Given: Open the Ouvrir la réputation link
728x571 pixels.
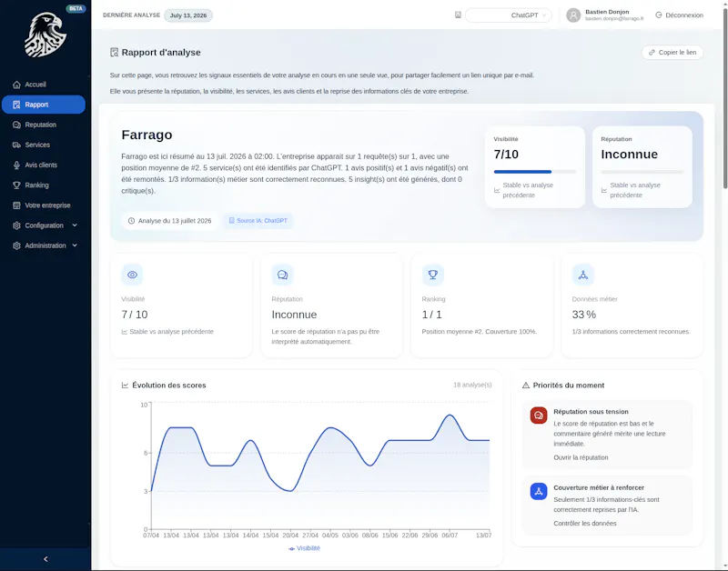Looking at the screenshot, I should [581, 457].
